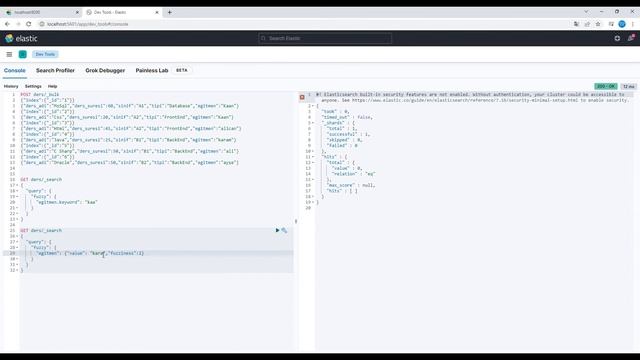The image size is (640, 360).
Task: Open the browser side panel icon
Action: point(611,24)
